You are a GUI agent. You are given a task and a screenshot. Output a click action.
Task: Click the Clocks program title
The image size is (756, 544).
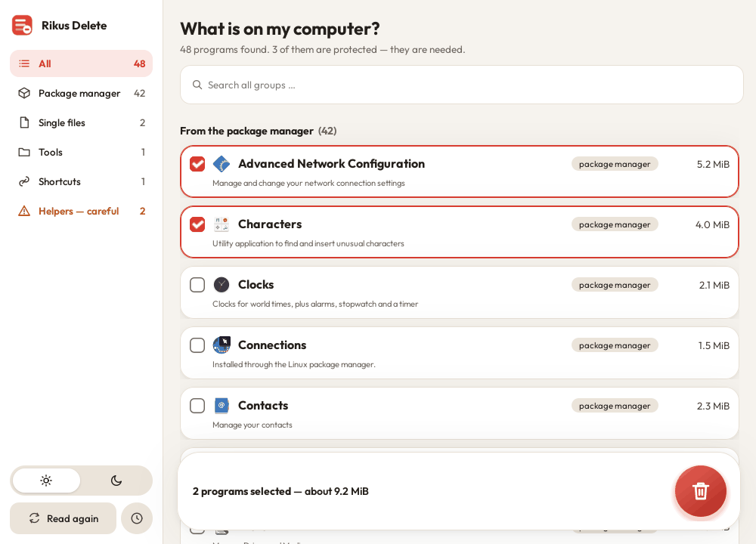(256, 285)
